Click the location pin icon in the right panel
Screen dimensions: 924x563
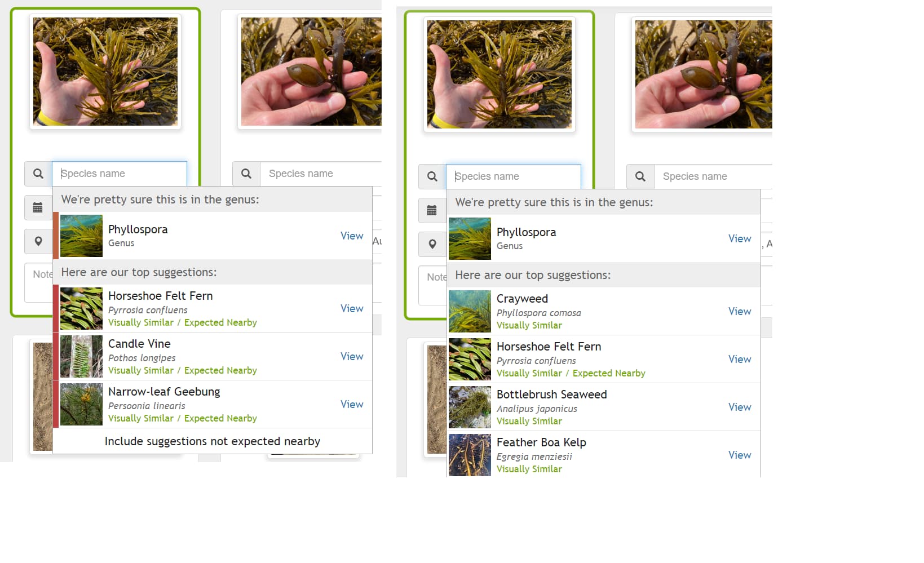pos(432,244)
